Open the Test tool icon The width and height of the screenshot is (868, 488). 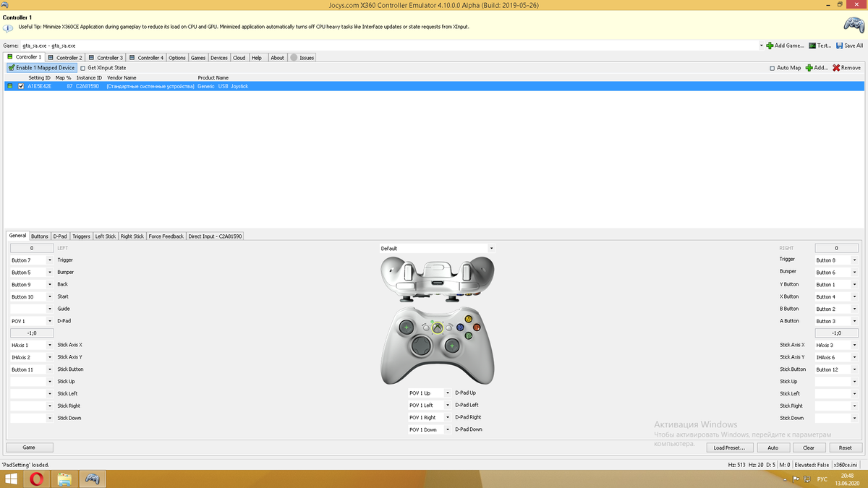(x=820, y=46)
